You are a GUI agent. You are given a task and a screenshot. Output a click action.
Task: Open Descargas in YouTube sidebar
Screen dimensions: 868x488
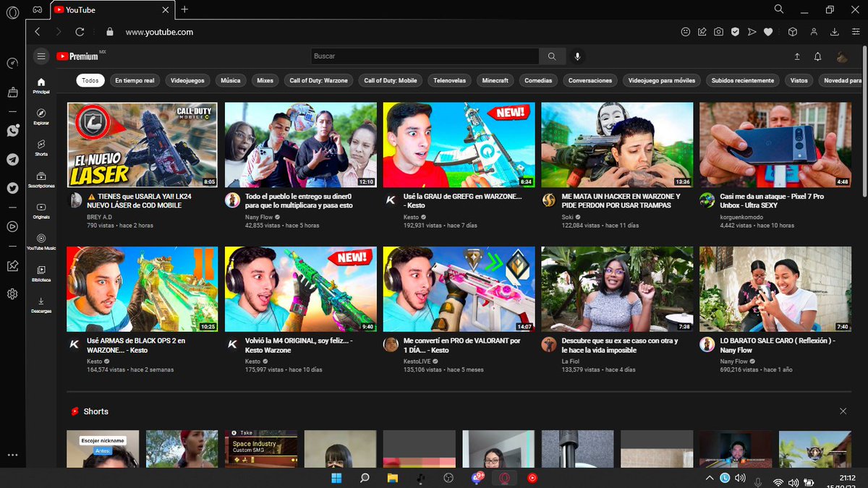pyautogui.click(x=41, y=304)
